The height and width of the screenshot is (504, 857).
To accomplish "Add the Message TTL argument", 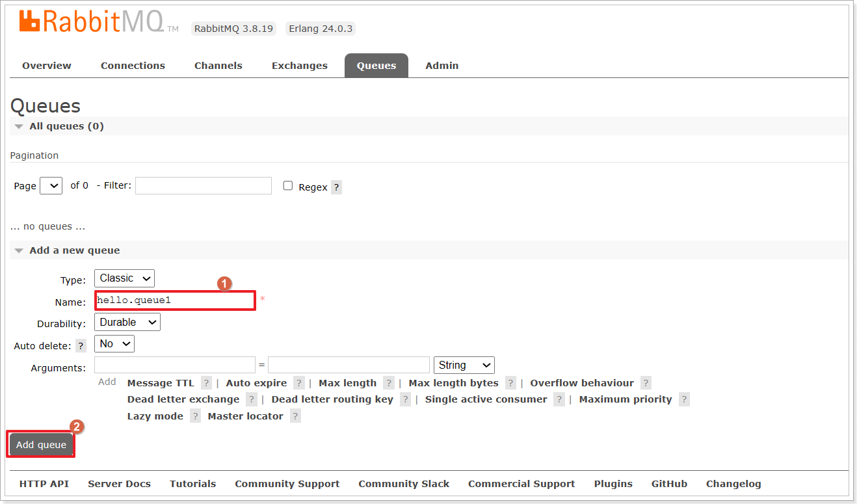I will (161, 383).
